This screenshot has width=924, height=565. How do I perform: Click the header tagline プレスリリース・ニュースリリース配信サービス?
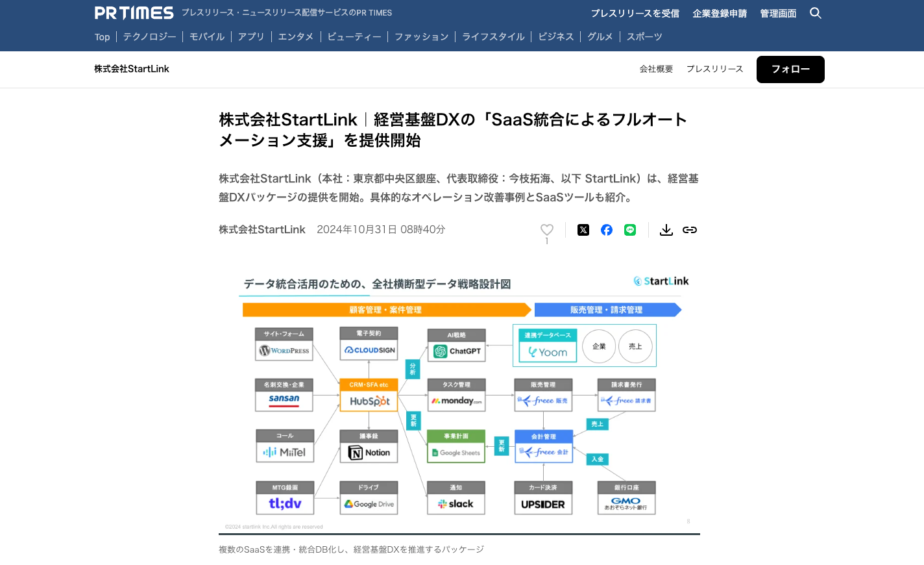pyautogui.click(x=287, y=13)
